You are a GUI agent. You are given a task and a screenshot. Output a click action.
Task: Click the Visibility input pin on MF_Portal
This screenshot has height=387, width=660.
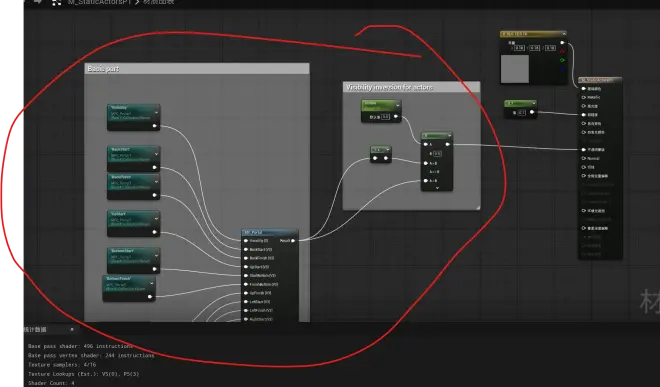tap(246, 240)
